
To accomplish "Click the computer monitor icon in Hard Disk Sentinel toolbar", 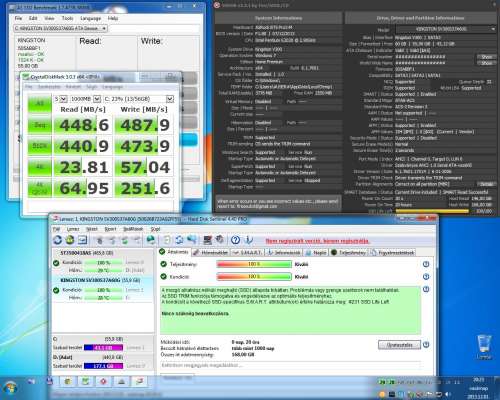I will pos(207,240).
